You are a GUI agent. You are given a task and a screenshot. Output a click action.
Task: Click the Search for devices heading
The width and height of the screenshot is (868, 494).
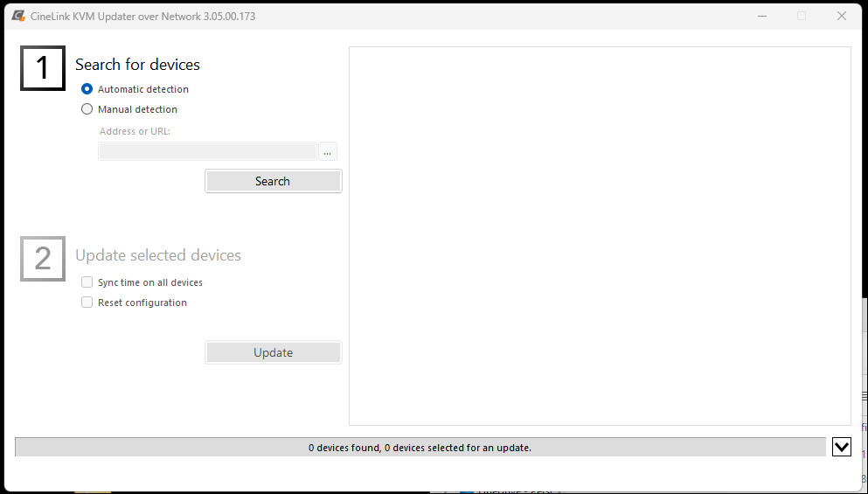tap(137, 65)
